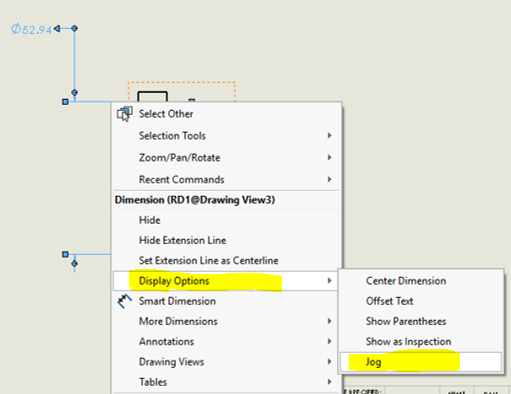Open the Selection Tools submenu
This screenshot has height=394, width=511.
pos(226,136)
